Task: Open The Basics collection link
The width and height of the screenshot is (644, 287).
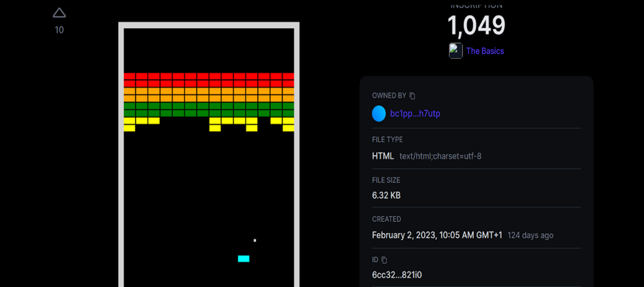Action: [485, 51]
